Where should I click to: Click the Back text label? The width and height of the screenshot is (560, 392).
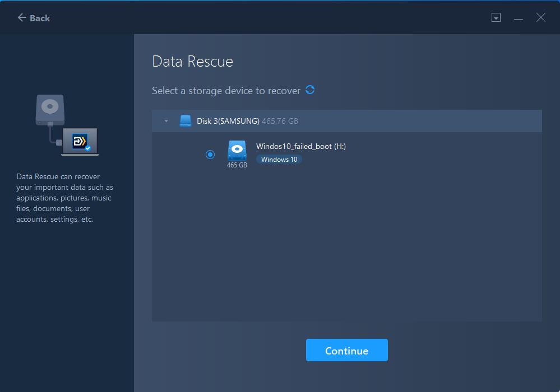point(40,18)
